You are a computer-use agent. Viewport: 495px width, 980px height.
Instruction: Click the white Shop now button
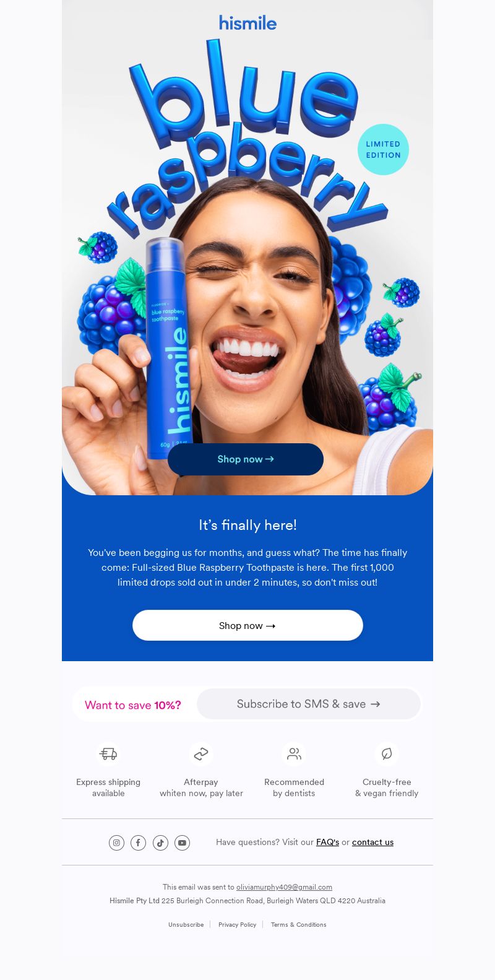(x=247, y=625)
